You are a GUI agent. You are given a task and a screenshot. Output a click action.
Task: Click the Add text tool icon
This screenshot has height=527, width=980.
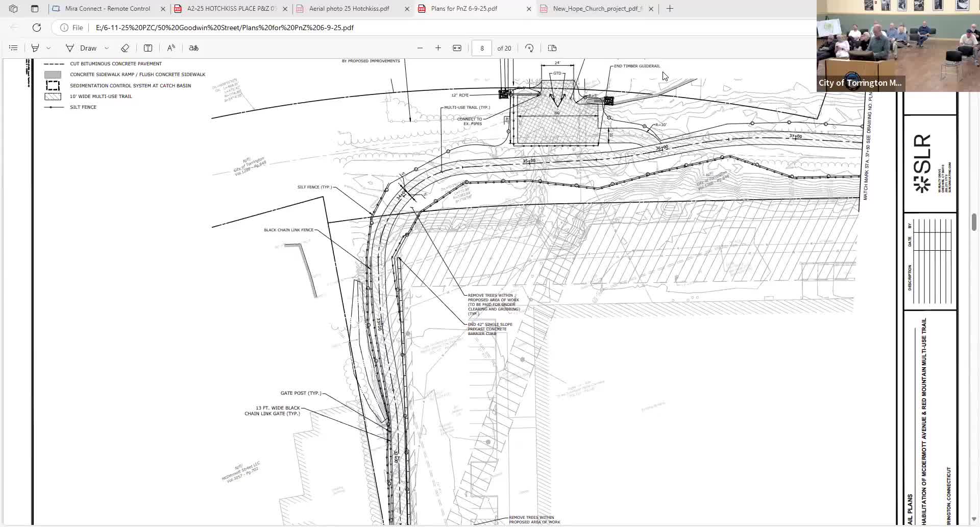click(x=148, y=48)
